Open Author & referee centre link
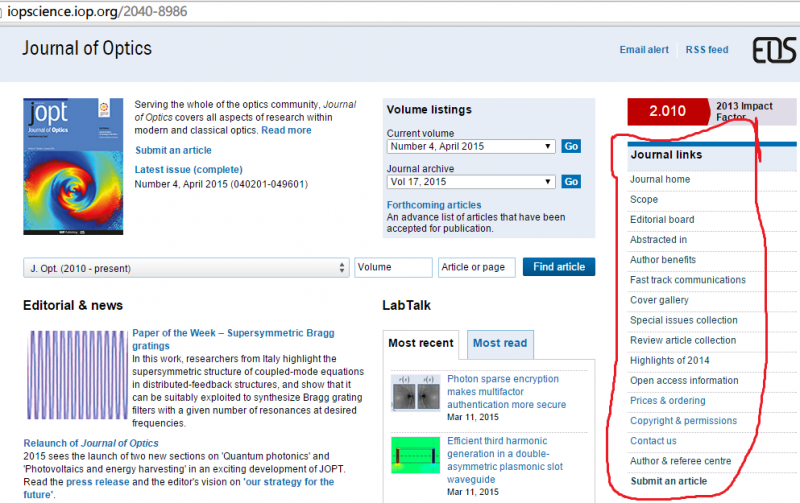 point(681,461)
